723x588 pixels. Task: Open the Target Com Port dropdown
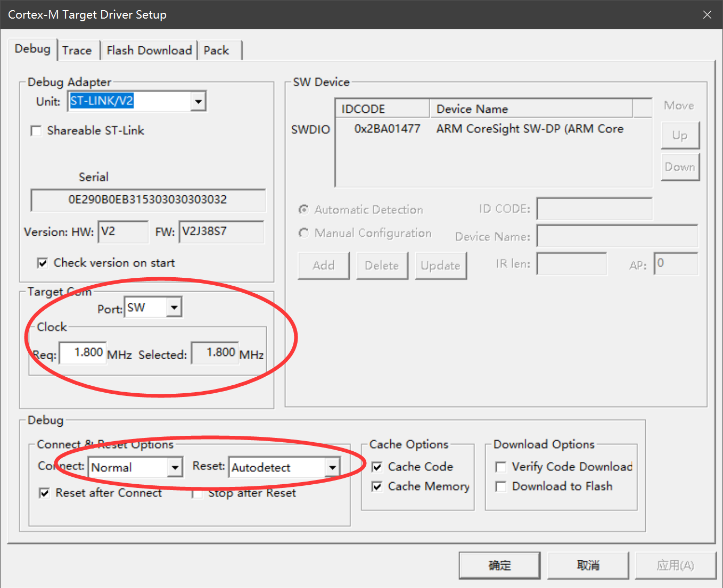click(x=174, y=307)
